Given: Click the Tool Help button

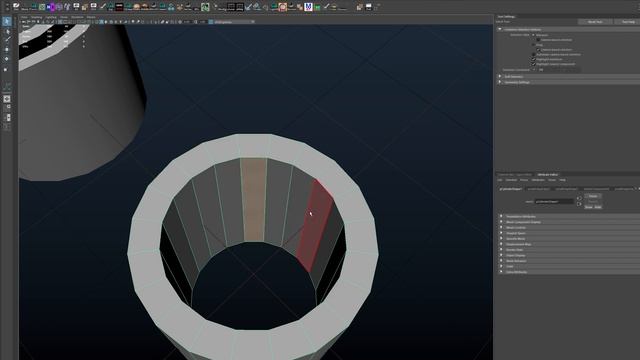Looking at the screenshot, I should coord(628,22).
